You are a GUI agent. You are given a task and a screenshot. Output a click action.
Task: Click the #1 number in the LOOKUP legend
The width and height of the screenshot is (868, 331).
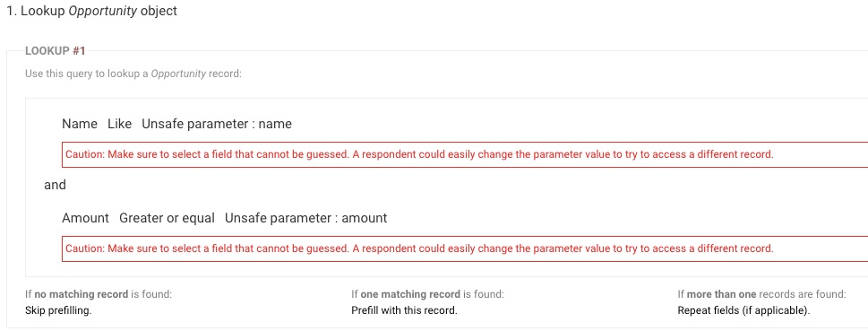pyautogui.click(x=79, y=51)
